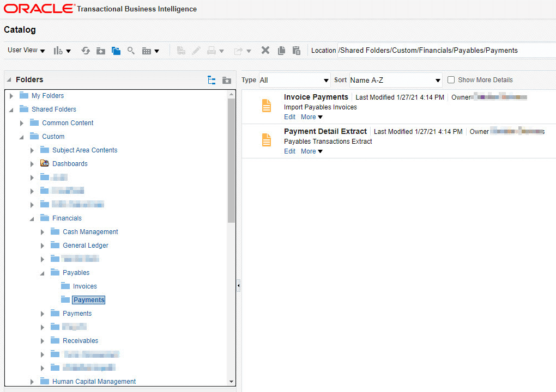
Task: Select the General Ledger folder
Action: (86, 246)
